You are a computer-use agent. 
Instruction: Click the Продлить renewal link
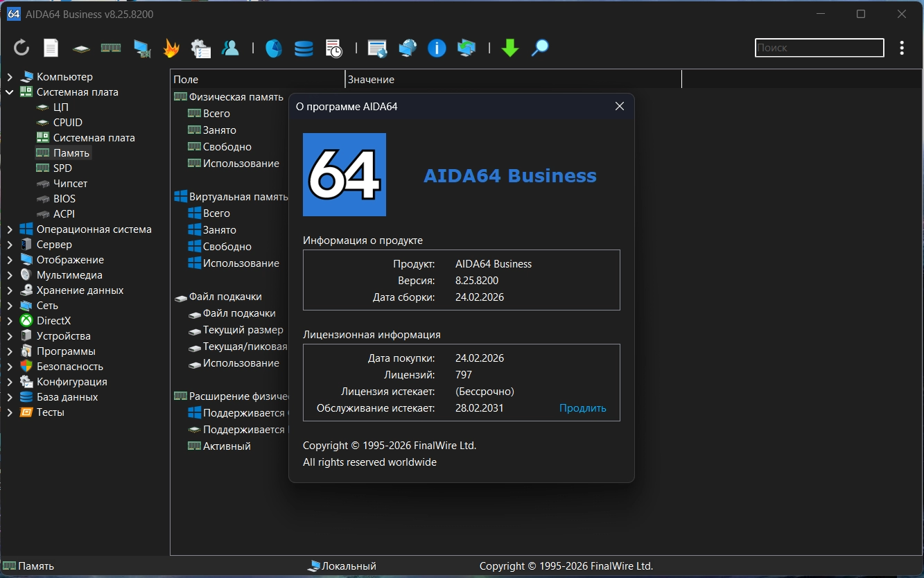point(582,408)
